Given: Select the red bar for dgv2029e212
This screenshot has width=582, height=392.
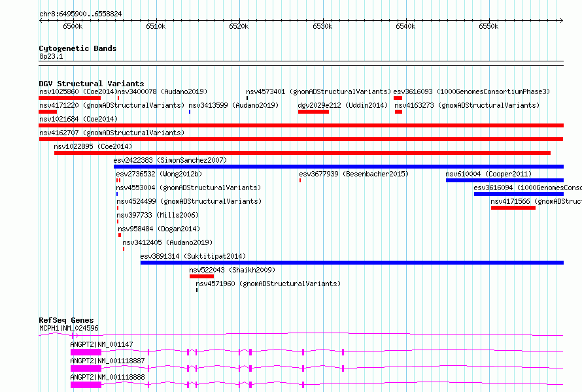Looking at the screenshot, I should (313, 112).
